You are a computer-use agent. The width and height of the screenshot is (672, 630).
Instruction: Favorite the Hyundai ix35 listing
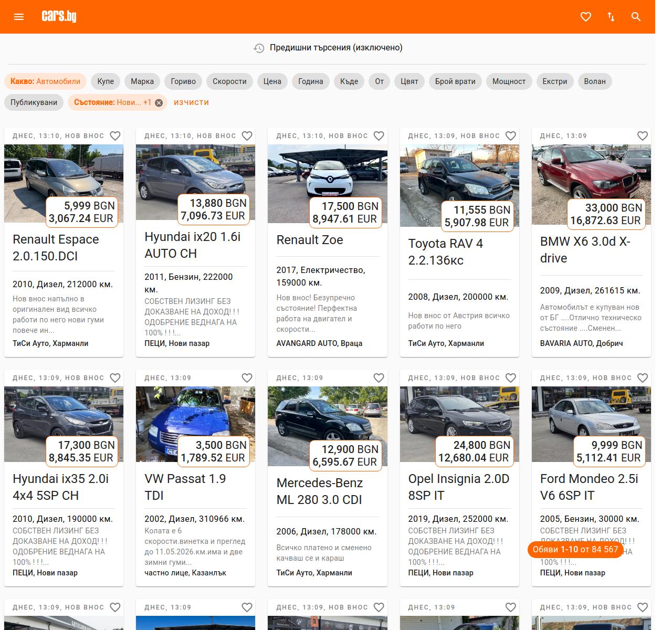coord(115,378)
